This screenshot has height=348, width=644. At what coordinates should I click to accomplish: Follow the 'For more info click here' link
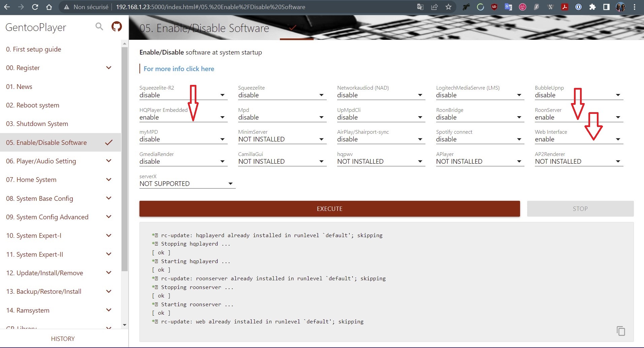tap(179, 69)
